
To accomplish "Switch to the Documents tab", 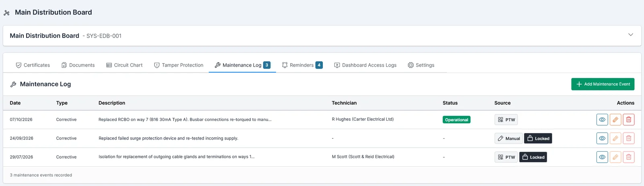I will pyautogui.click(x=78, y=65).
